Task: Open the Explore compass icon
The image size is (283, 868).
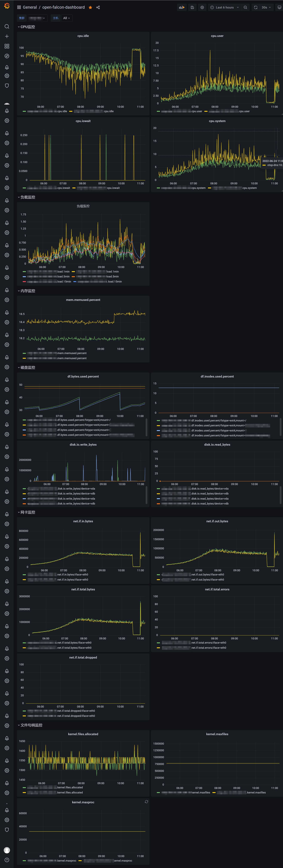Action: click(7, 56)
